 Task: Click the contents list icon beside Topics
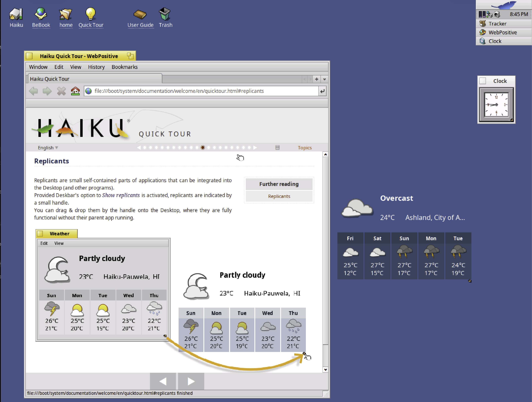coord(277,147)
